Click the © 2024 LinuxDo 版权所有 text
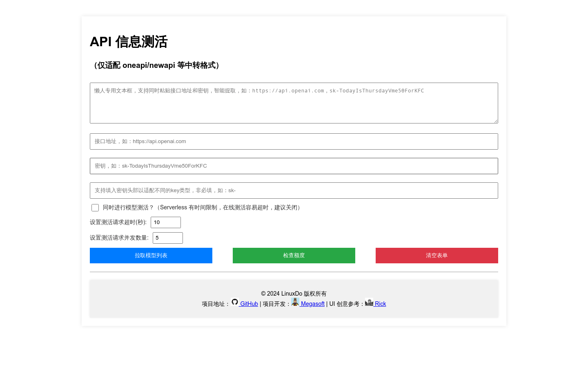Image resolution: width=588 pixels, height=368 pixels. coord(294,294)
